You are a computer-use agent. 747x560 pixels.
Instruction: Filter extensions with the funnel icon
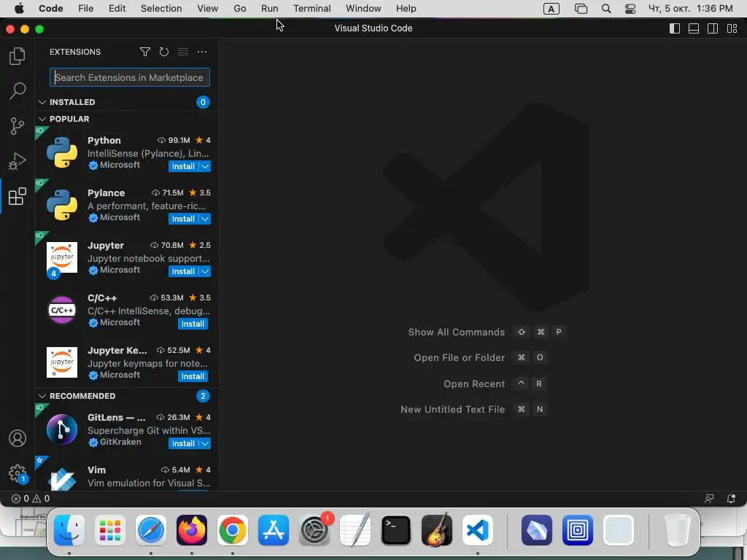pyautogui.click(x=145, y=52)
